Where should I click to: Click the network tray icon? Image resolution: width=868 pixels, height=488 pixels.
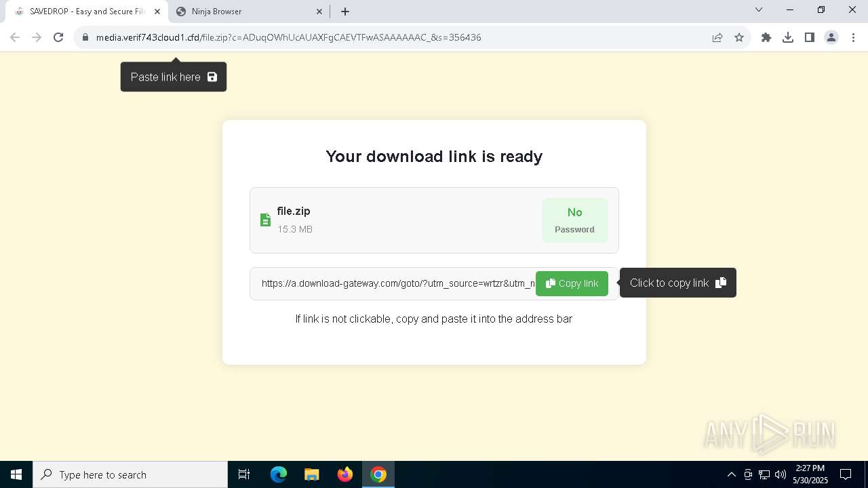tap(764, 474)
